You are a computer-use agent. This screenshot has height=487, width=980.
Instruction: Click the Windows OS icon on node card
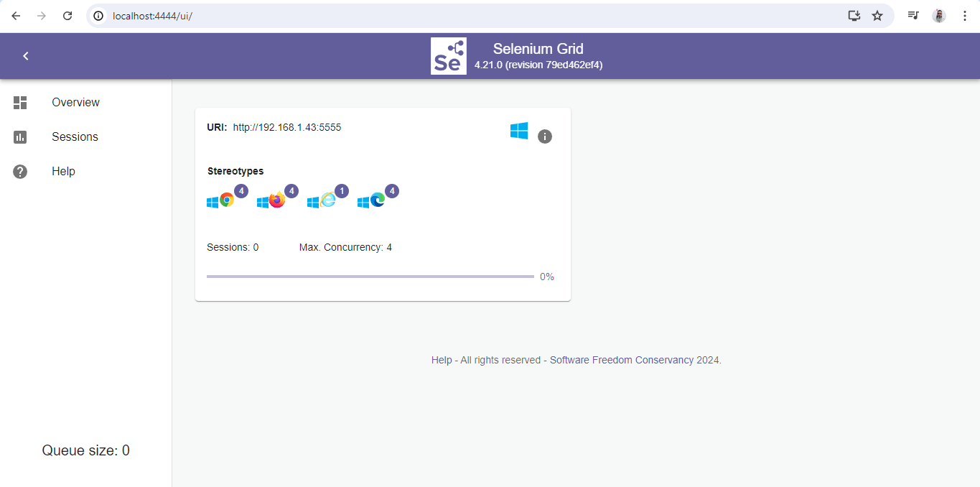tap(519, 131)
